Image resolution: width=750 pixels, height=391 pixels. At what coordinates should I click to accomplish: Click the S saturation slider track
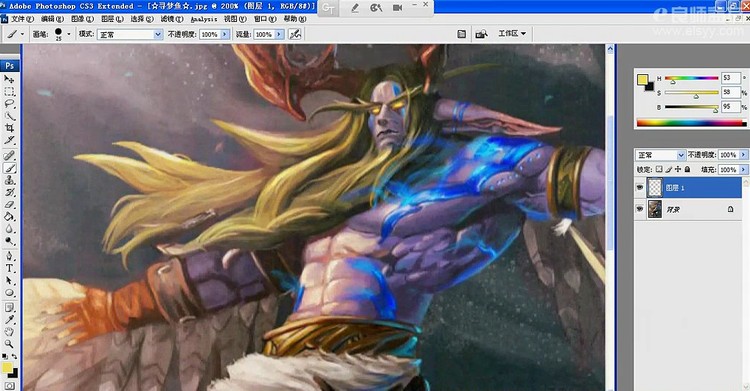click(692, 93)
